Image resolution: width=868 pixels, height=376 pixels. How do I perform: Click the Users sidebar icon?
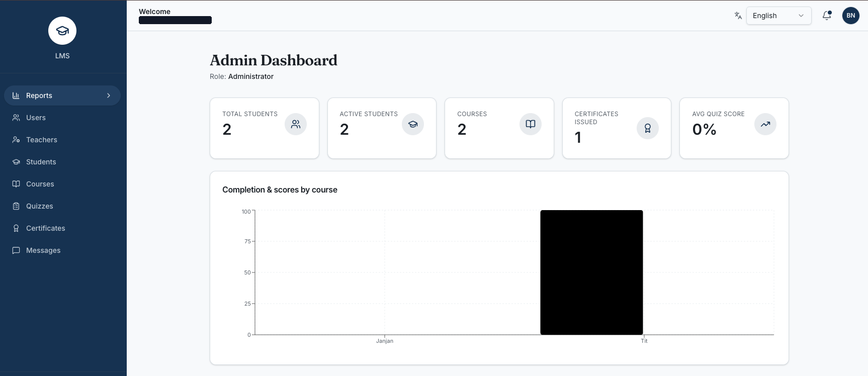16,118
